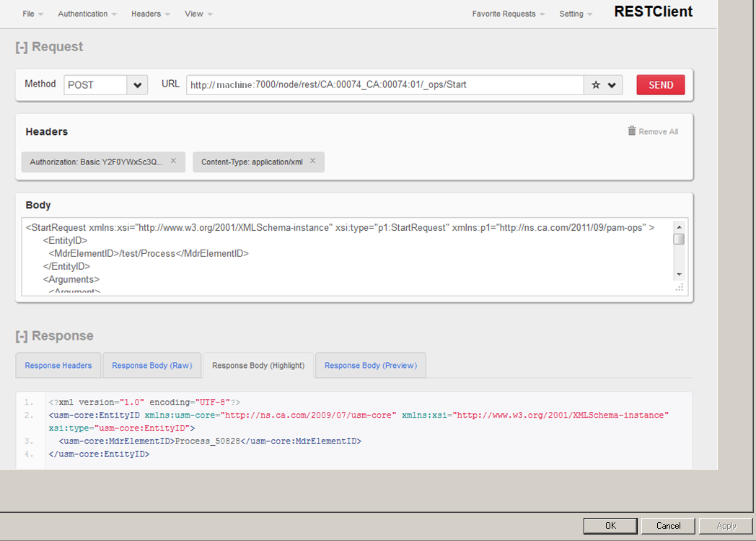Open the URL history dropdown arrow
This screenshot has width=756, height=541.
tap(613, 84)
